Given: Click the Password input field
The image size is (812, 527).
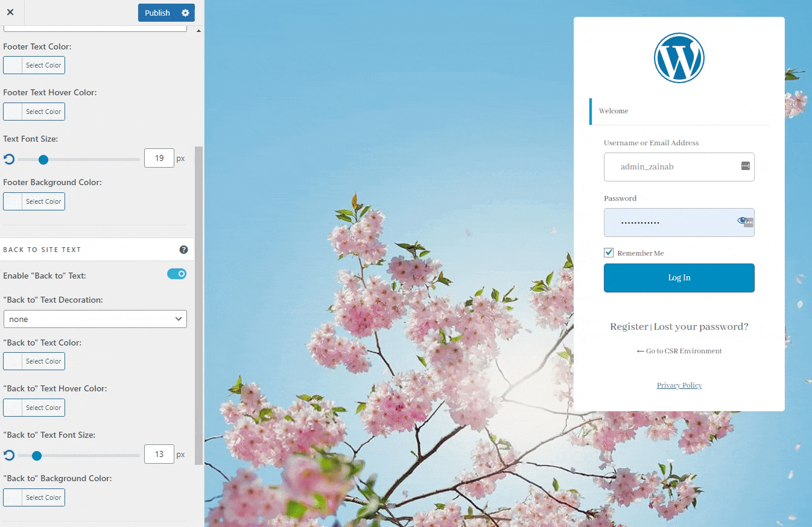Looking at the screenshot, I should coord(679,222).
